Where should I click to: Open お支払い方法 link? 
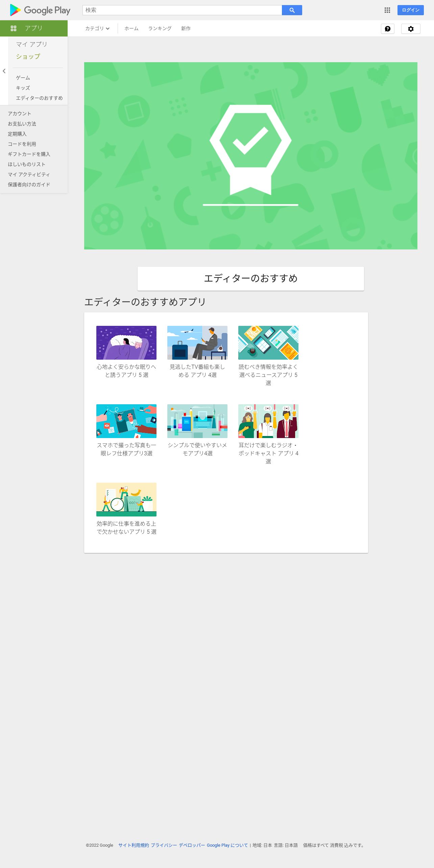[22, 124]
